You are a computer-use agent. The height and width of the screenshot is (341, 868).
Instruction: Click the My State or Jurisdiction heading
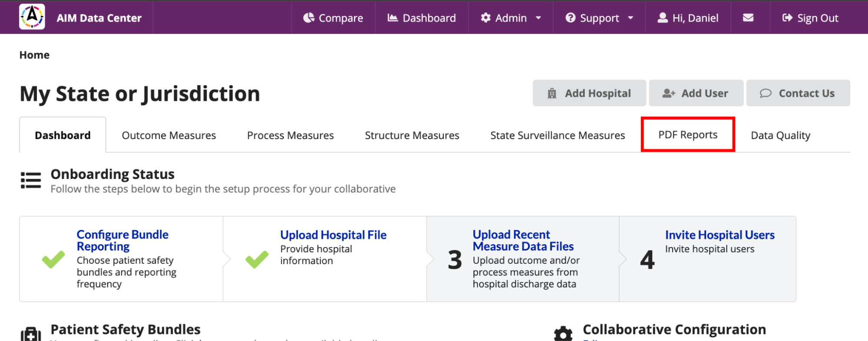[140, 94]
